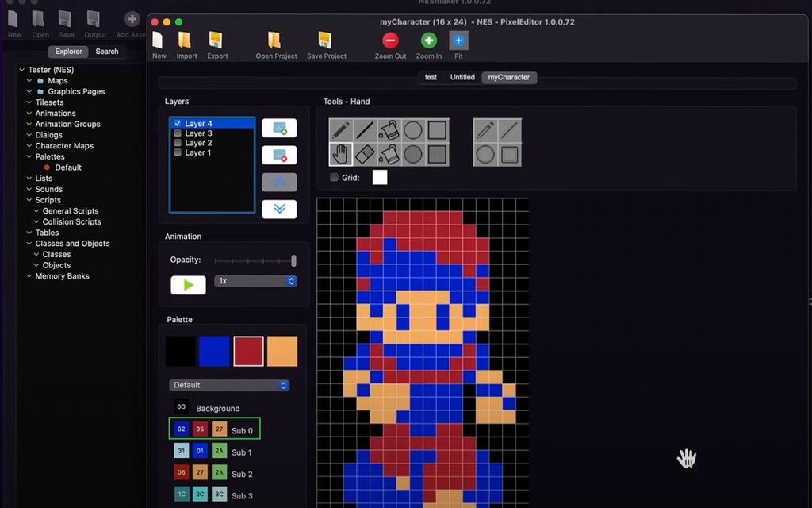
Task: Click the add layer icon
Action: click(x=279, y=128)
